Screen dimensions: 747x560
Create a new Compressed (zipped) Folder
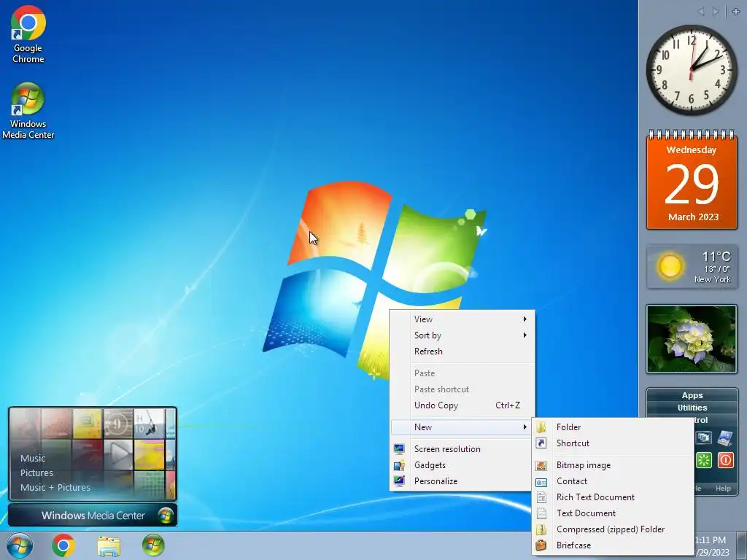tap(612, 529)
